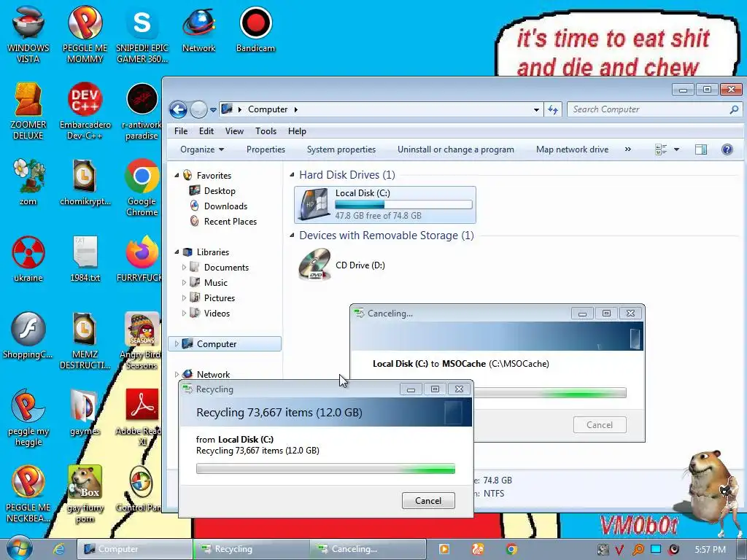The image size is (747, 560).
Task: Click the Network desktop shortcut
Action: (x=198, y=29)
